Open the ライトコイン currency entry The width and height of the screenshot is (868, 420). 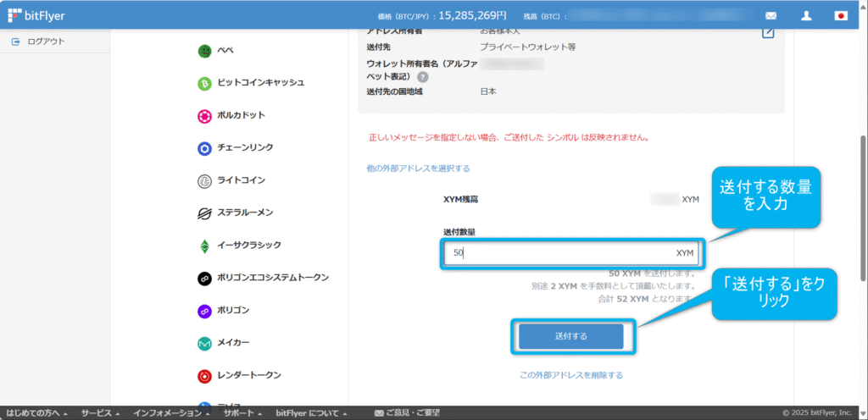242,180
